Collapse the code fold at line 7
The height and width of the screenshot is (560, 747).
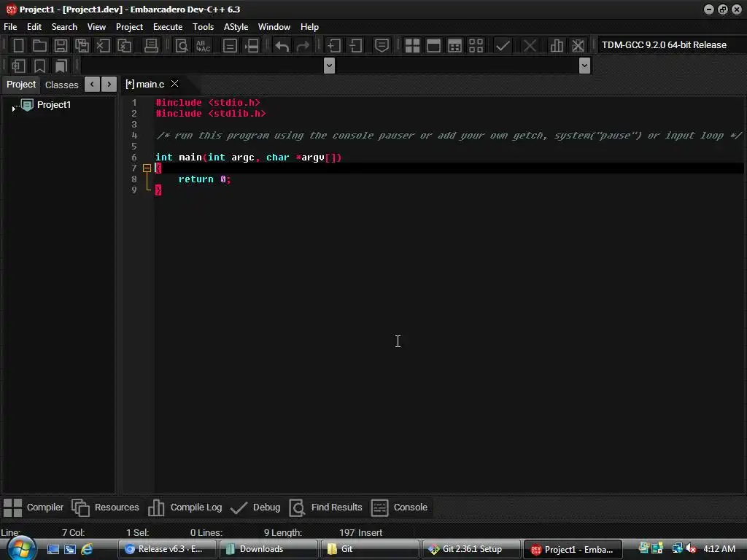[x=147, y=168]
